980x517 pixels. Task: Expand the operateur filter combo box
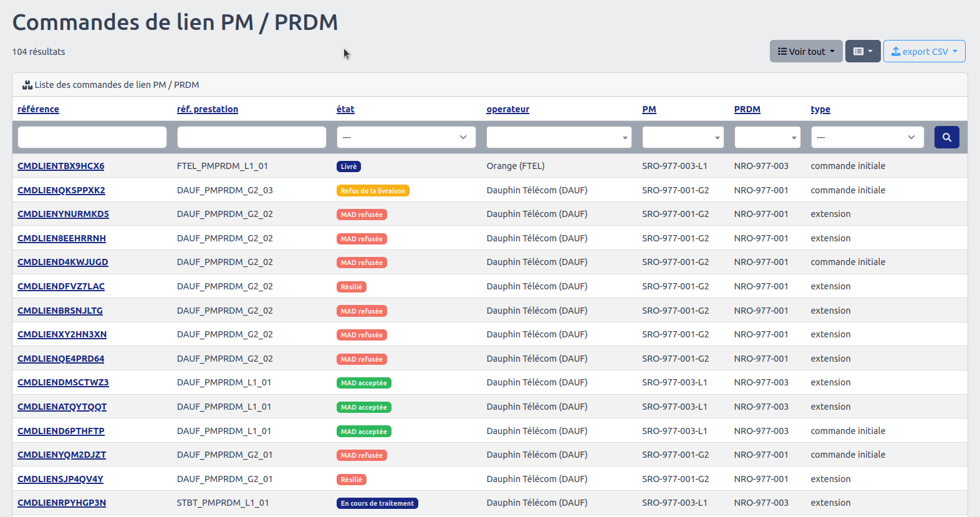(559, 137)
